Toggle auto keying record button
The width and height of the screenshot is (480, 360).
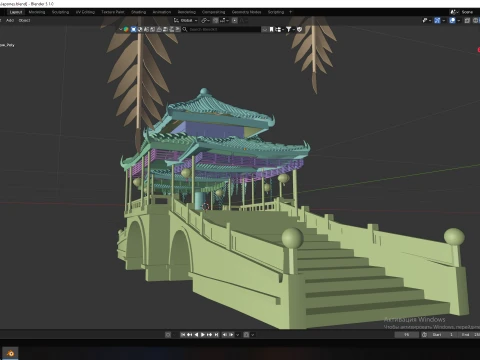pos(168,335)
